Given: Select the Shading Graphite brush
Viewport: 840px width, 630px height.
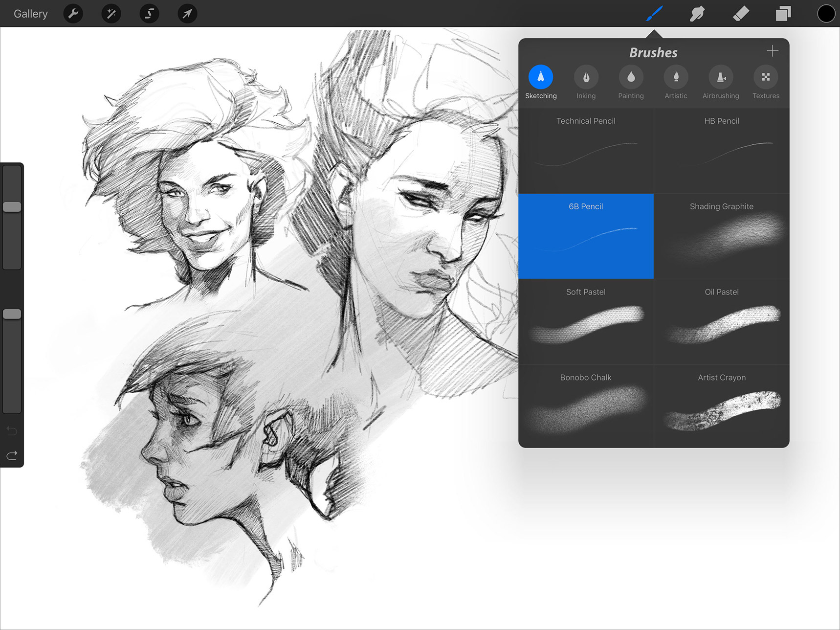Looking at the screenshot, I should click(x=721, y=236).
